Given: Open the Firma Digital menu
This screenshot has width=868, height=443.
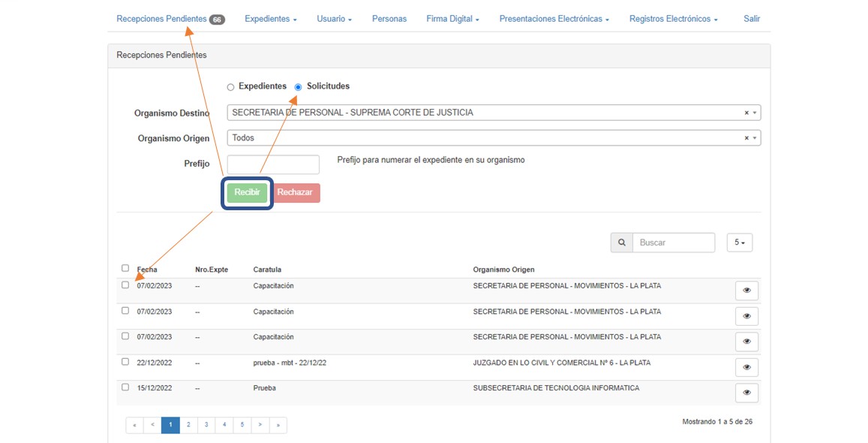Looking at the screenshot, I should coord(452,19).
